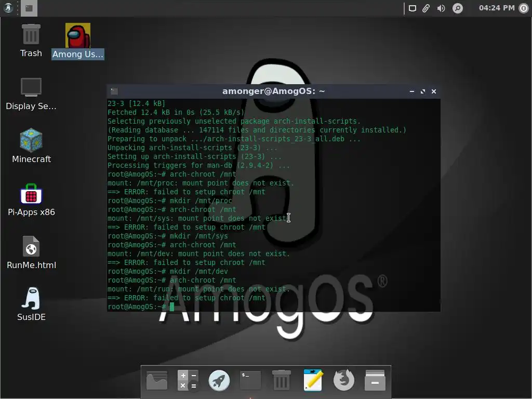Viewport: 532px width, 399px height.
Task: Click the paperclip clipboard tray icon
Action: (x=426, y=8)
